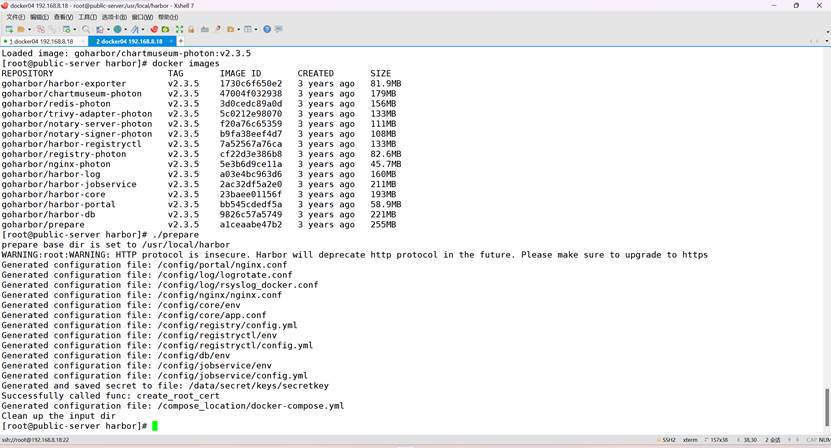Image resolution: width=831 pixels, height=448 pixels.
Task: Close the 2 docker04 session tab
Action: (171, 41)
